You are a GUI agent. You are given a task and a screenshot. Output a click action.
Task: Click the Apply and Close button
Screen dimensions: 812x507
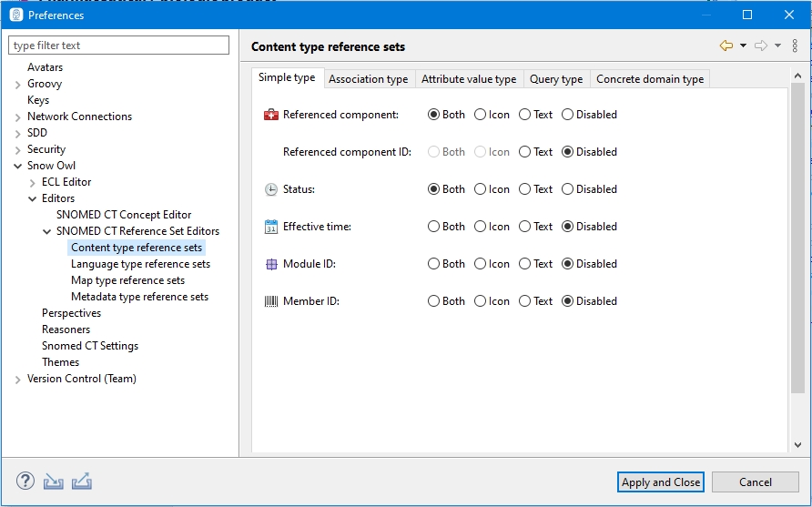661,482
